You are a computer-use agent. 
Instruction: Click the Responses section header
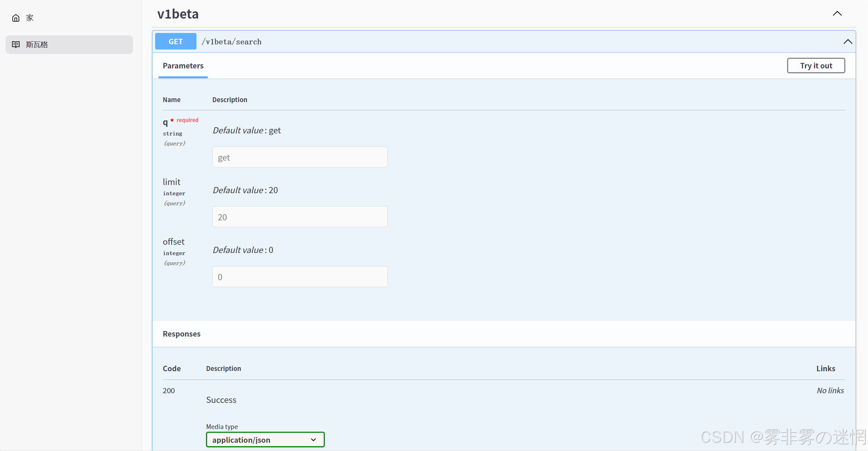[181, 334]
